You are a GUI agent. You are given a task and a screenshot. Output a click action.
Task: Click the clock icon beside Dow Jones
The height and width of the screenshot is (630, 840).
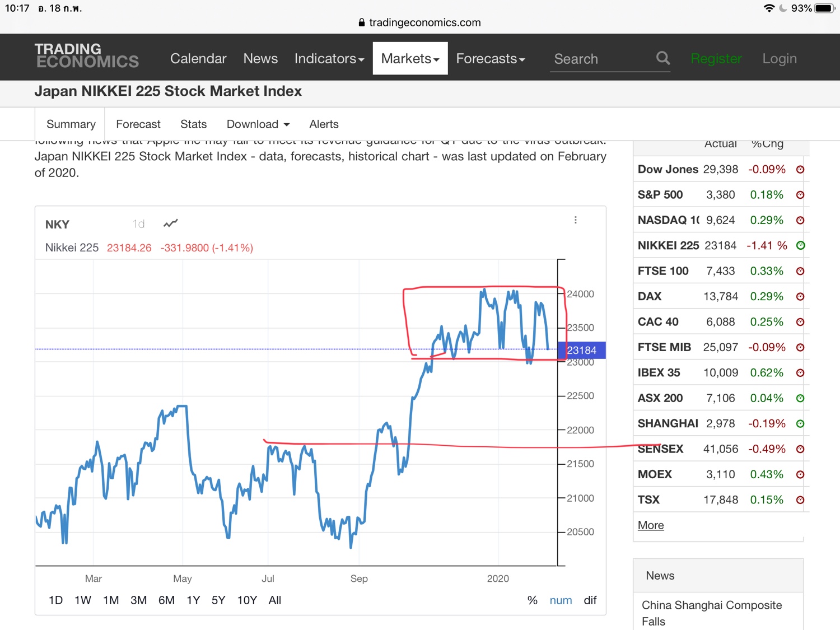tap(800, 170)
